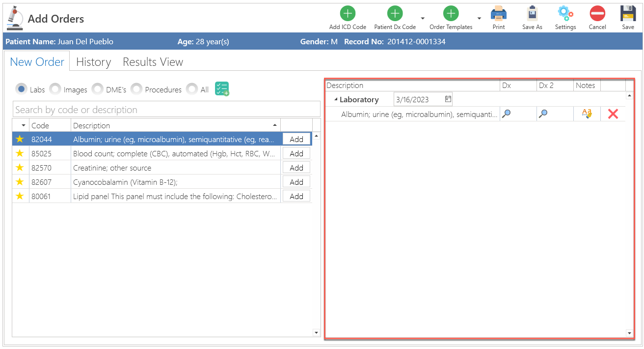Switch to the History tab
This screenshot has width=644, height=349.
point(93,61)
